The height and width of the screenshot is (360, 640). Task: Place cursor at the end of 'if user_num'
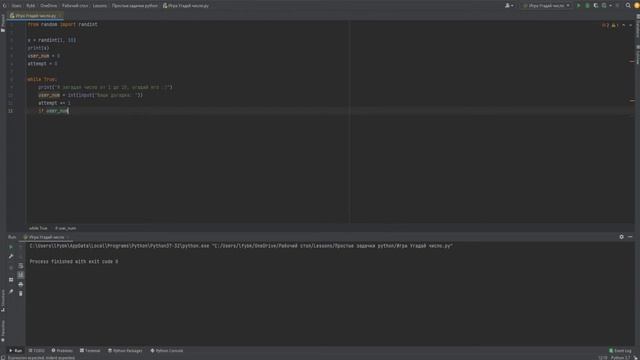68,111
